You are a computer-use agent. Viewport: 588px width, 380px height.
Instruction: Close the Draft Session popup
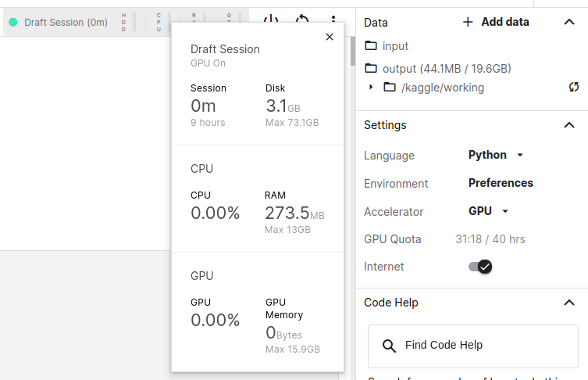tap(330, 37)
